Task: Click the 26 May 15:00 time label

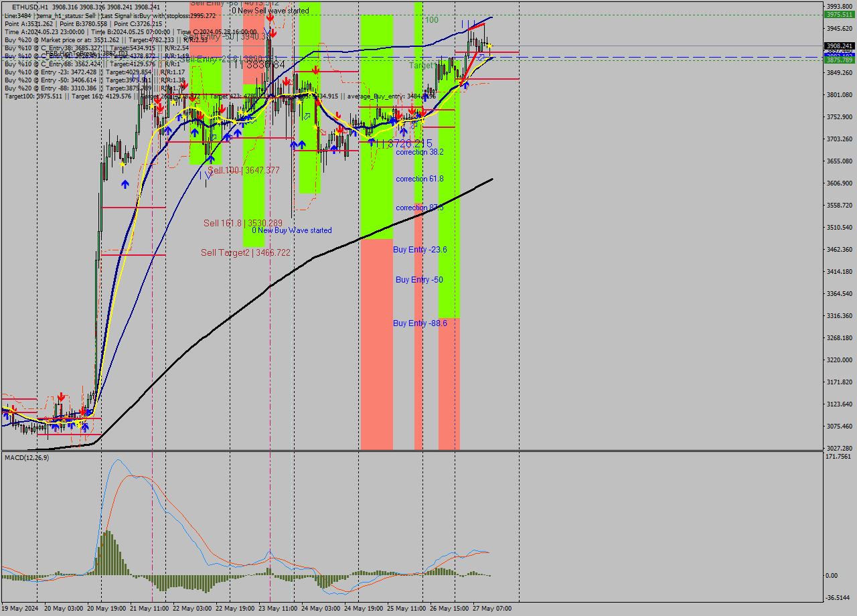Action: [x=449, y=609]
